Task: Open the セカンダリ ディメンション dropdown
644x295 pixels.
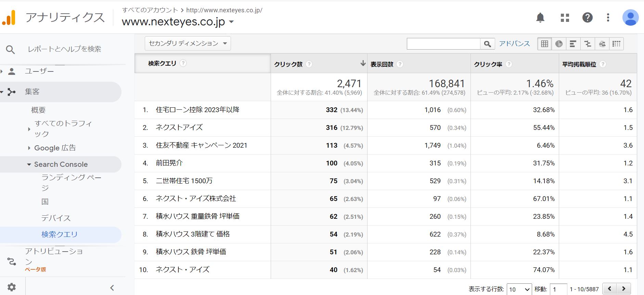Action: pos(188,43)
